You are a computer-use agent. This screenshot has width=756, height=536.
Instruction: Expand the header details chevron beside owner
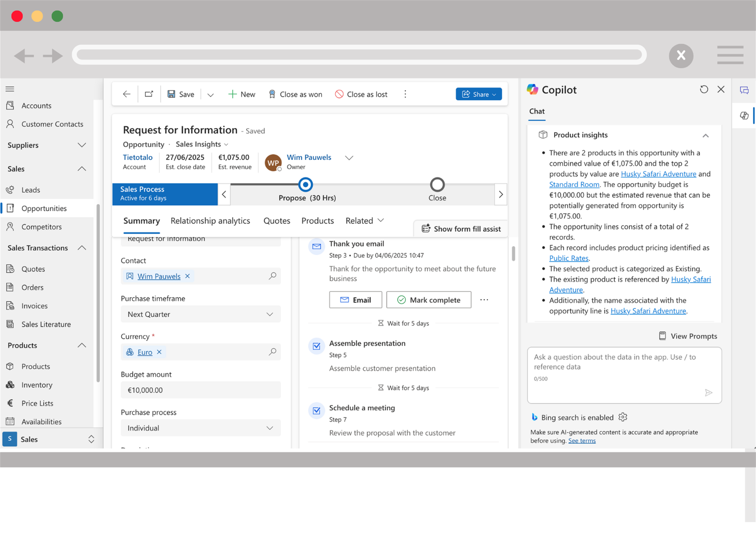(349, 158)
